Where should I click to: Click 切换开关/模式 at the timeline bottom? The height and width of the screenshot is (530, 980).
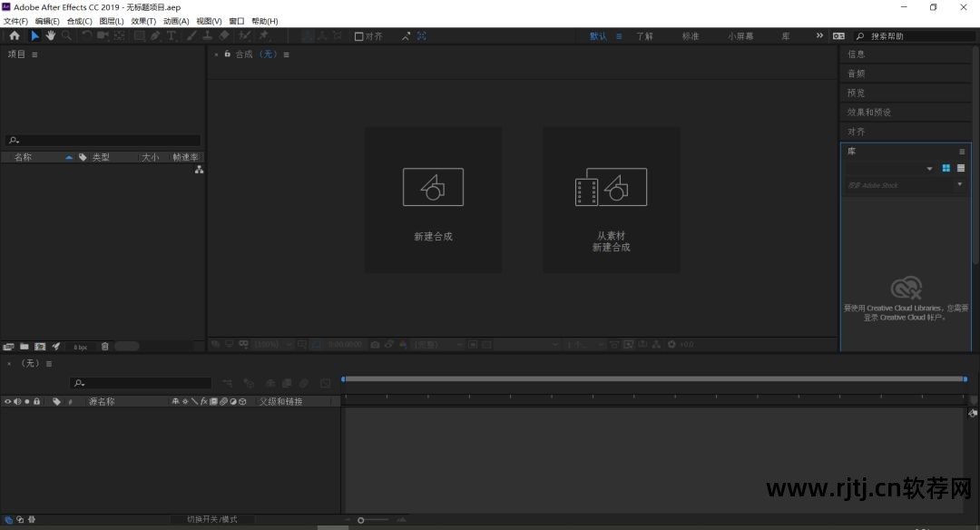point(212,519)
